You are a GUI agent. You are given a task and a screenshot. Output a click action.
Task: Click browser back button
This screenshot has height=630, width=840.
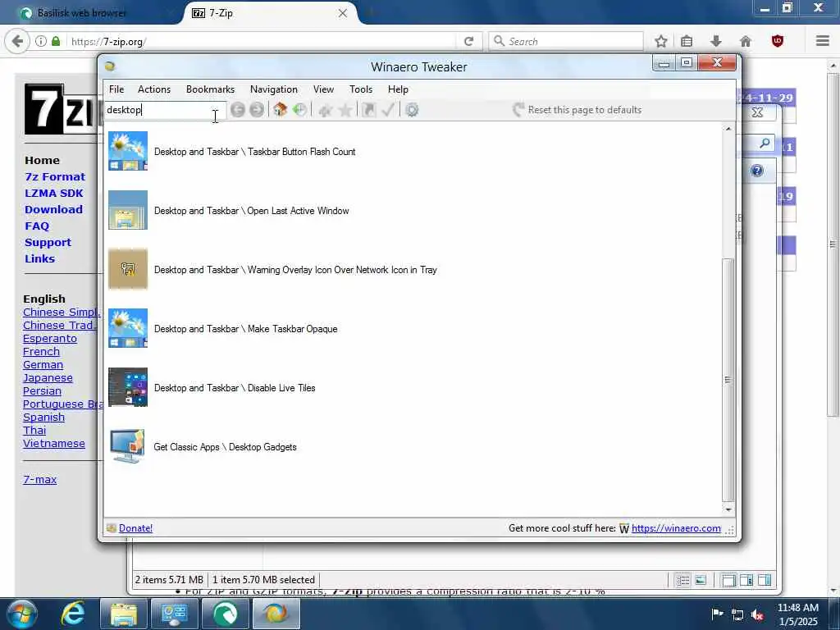point(17,41)
